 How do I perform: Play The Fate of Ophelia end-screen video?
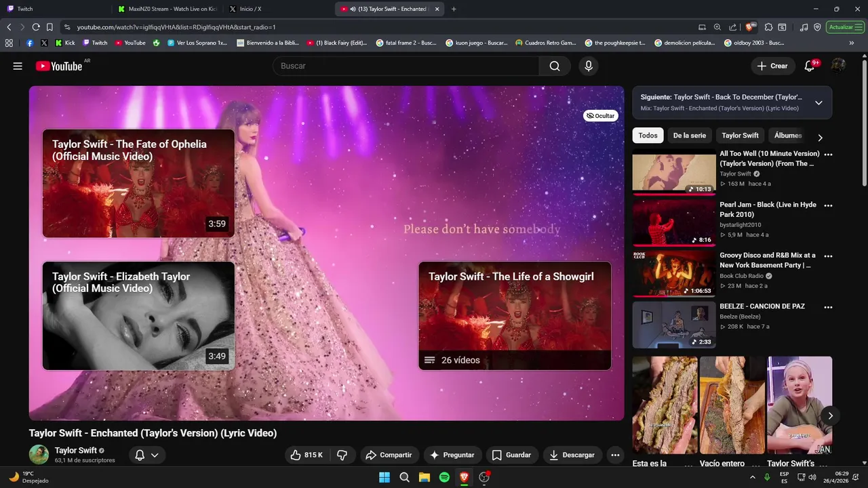pos(138,184)
